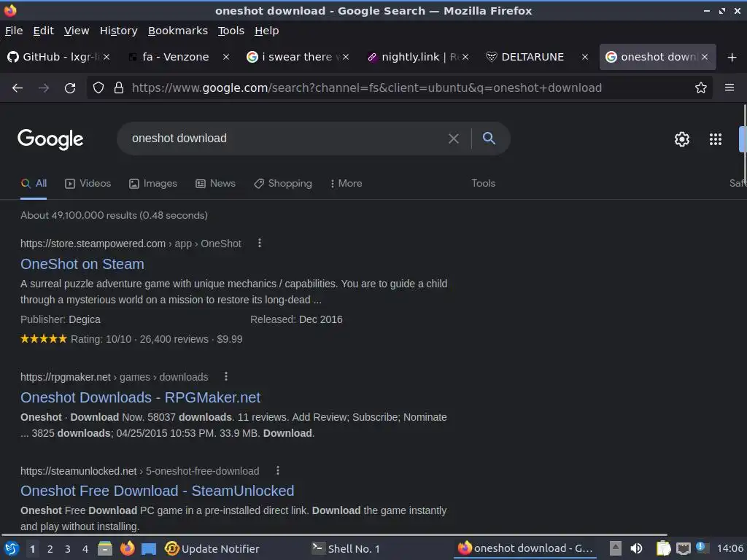The height and width of the screenshot is (560, 747).
Task: Open a new tab with plus button
Action: point(732,57)
